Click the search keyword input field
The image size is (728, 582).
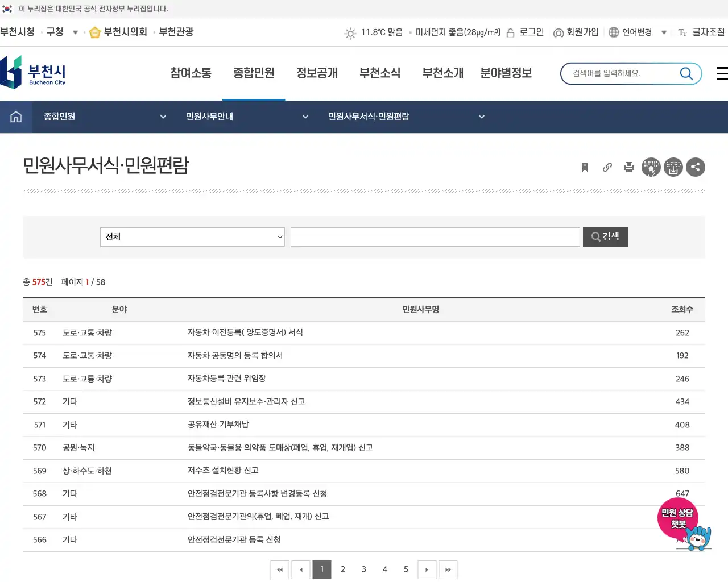pyautogui.click(x=435, y=237)
